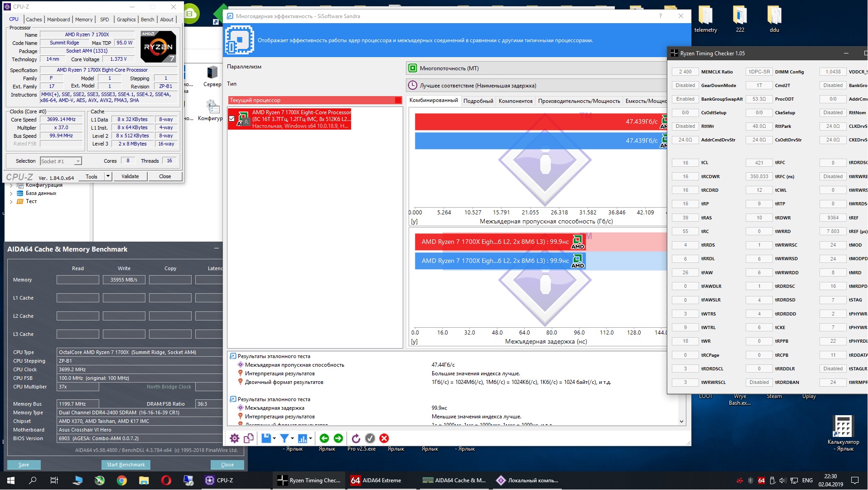The image size is (868, 490).
Task: Open the Лучшее соответствие dropdown
Action: click(536, 85)
